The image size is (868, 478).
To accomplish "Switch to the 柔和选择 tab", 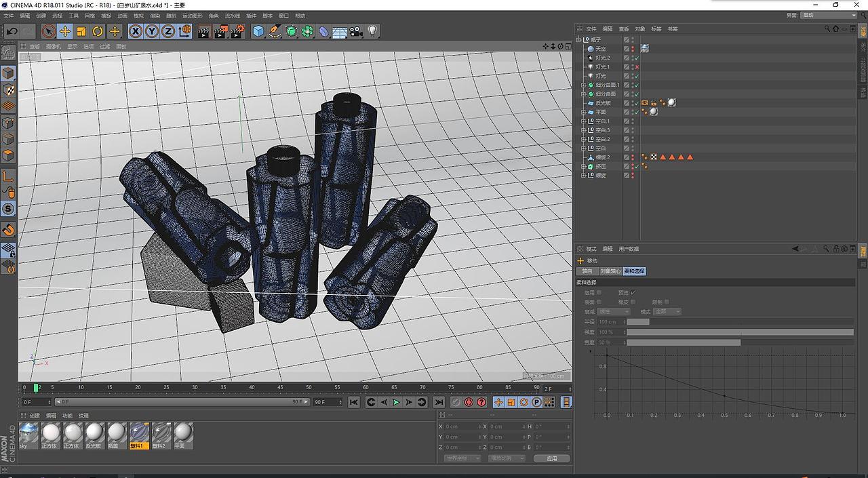I will click(633, 271).
